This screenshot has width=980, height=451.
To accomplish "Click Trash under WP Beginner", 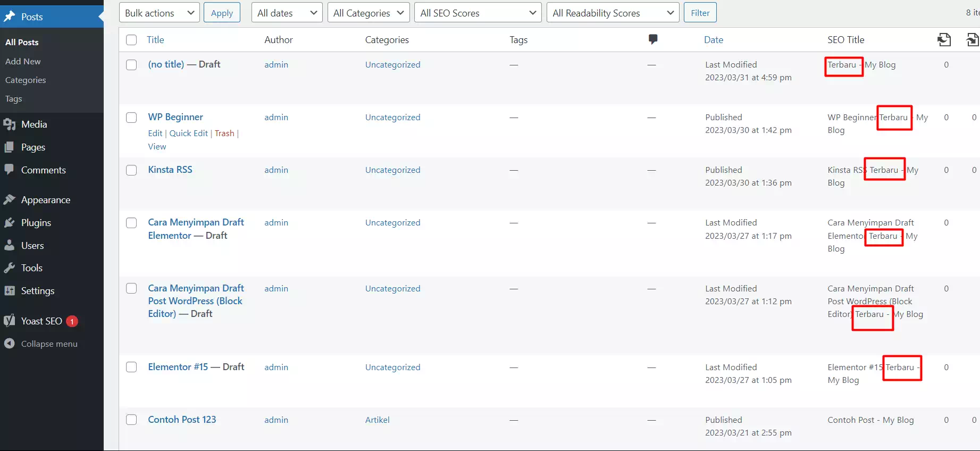I will click(224, 133).
